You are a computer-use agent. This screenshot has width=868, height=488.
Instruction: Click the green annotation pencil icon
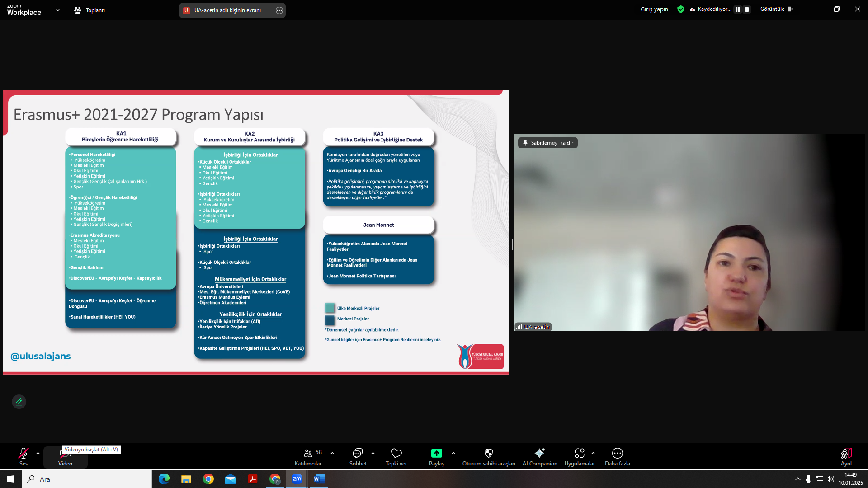click(19, 402)
